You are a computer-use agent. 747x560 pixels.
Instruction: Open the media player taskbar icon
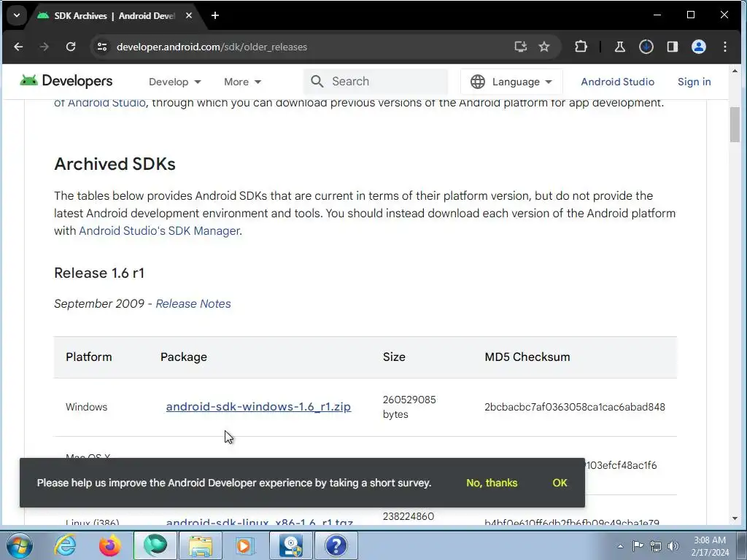pyautogui.click(x=245, y=545)
